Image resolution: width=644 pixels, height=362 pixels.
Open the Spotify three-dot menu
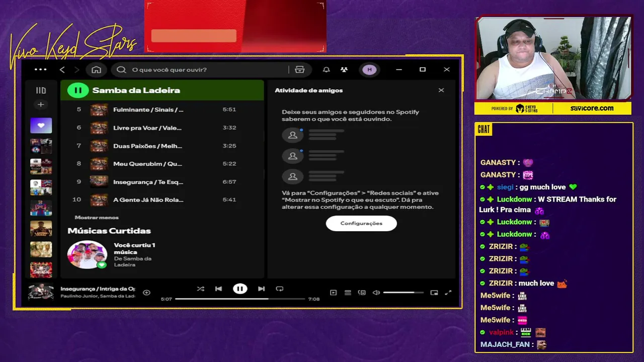pyautogui.click(x=40, y=70)
